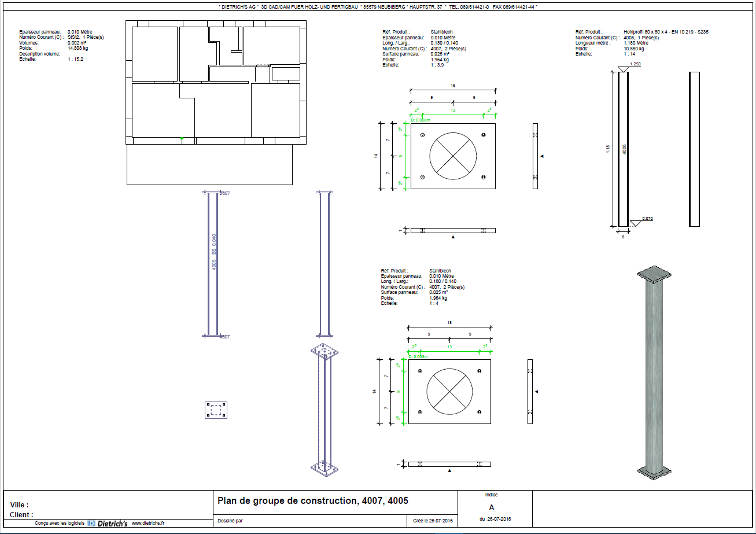Select the crossed circle in lower plate
The image size is (756, 534).
tap(449, 392)
